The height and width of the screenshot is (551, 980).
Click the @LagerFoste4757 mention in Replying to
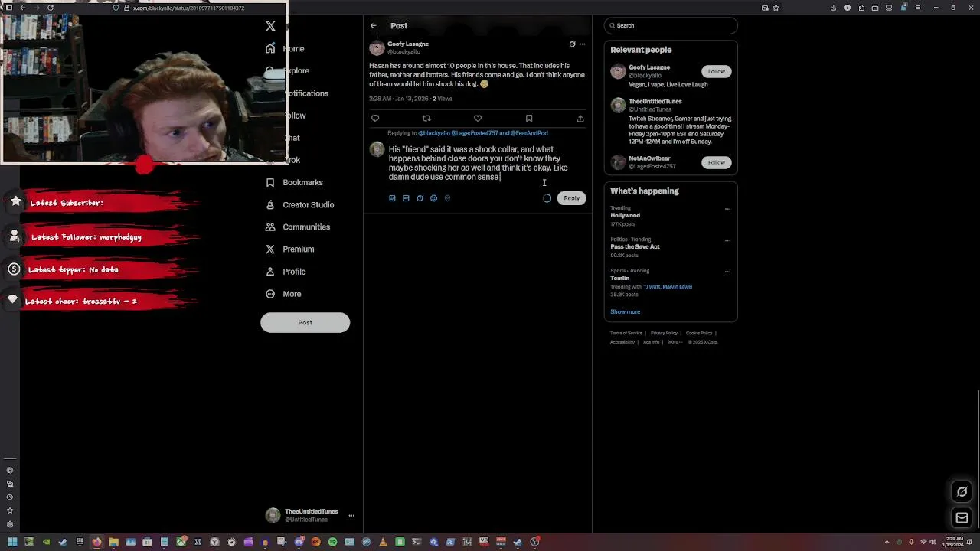[x=475, y=133]
